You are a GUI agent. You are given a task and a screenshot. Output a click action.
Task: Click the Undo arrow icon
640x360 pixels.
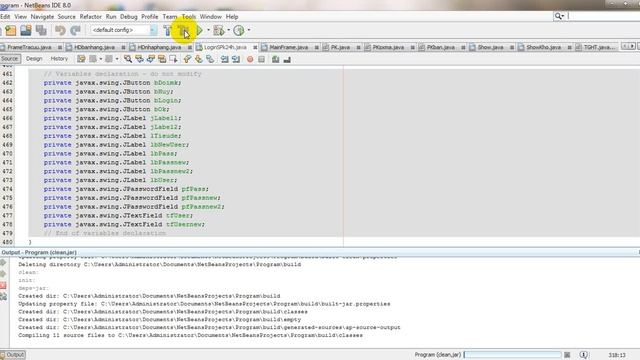pyautogui.click(x=60, y=30)
